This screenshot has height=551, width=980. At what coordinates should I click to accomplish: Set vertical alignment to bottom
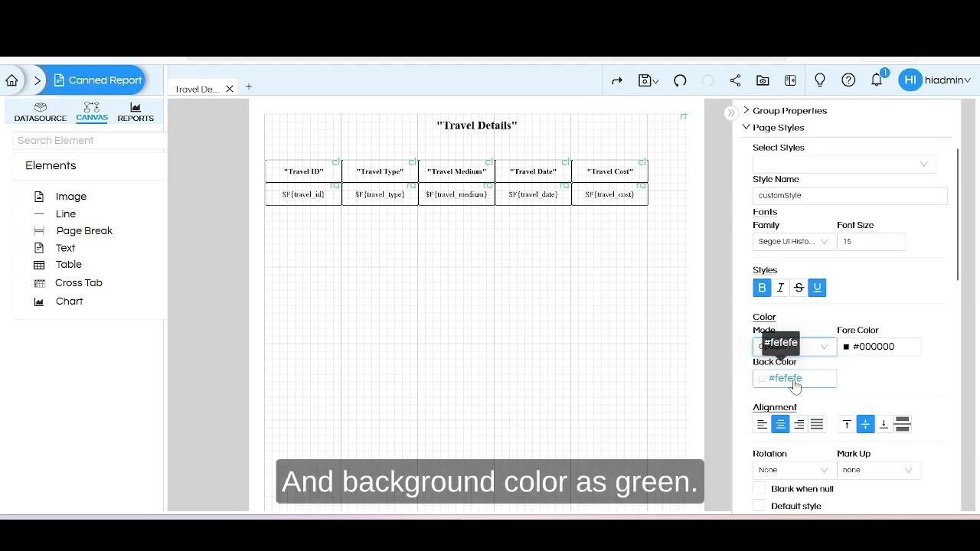[884, 424]
